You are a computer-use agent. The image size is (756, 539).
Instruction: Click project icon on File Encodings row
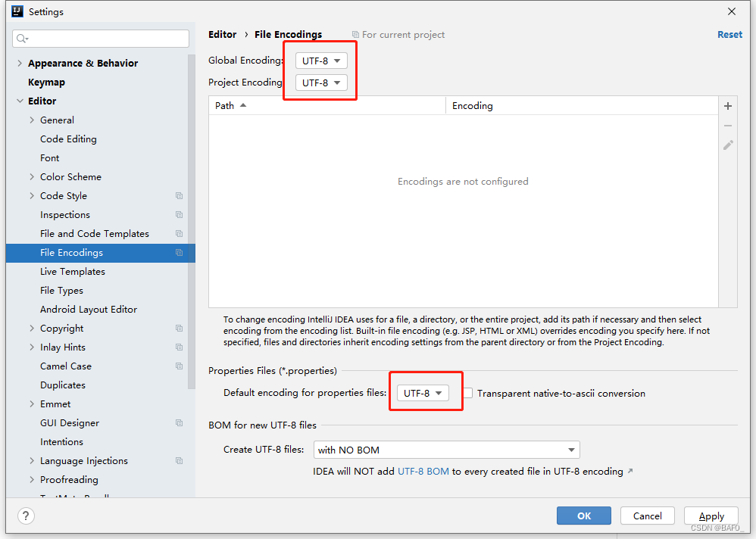tap(179, 252)
